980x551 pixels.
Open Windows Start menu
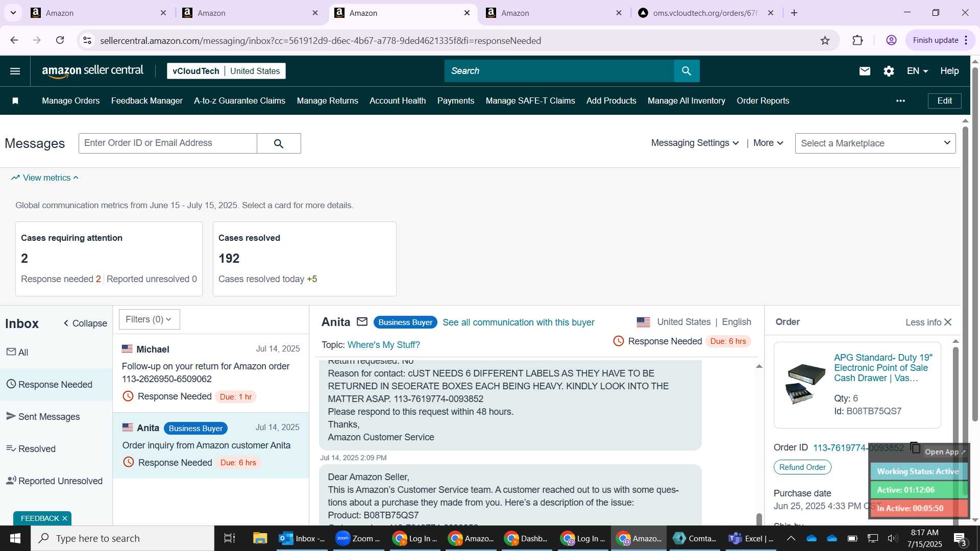pos(15,538)
